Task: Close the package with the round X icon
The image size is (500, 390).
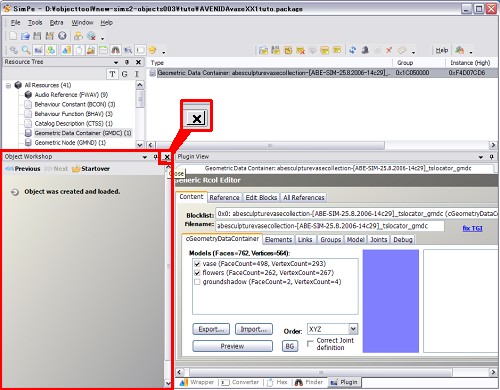Action: [x=62, y=36]
